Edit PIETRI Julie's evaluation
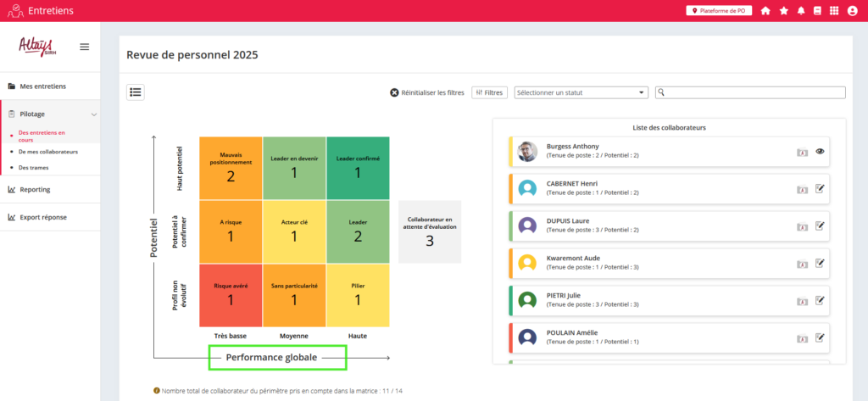Viewport: 868px width, 401px height. [x=820, y=300]
